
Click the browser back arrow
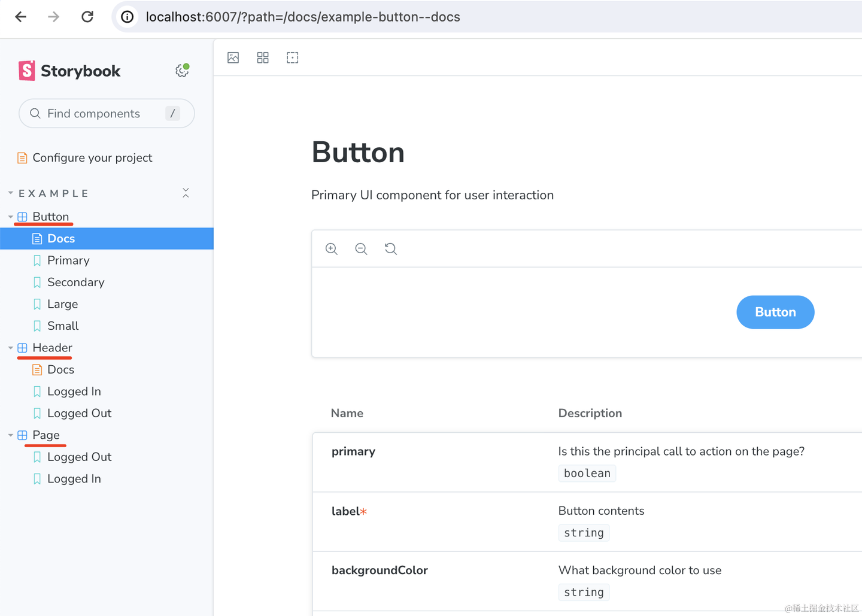pos(21,17)
